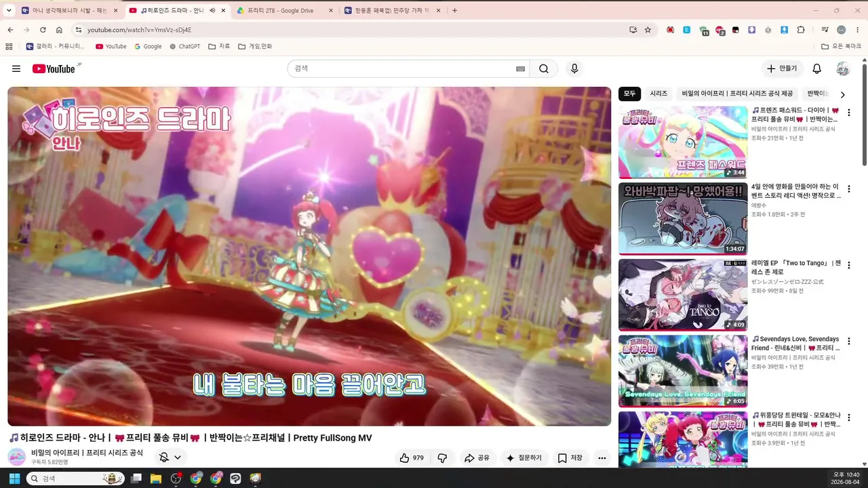Dislike the video with thumbs-down
Screen dimensions: 868x488
442,458
